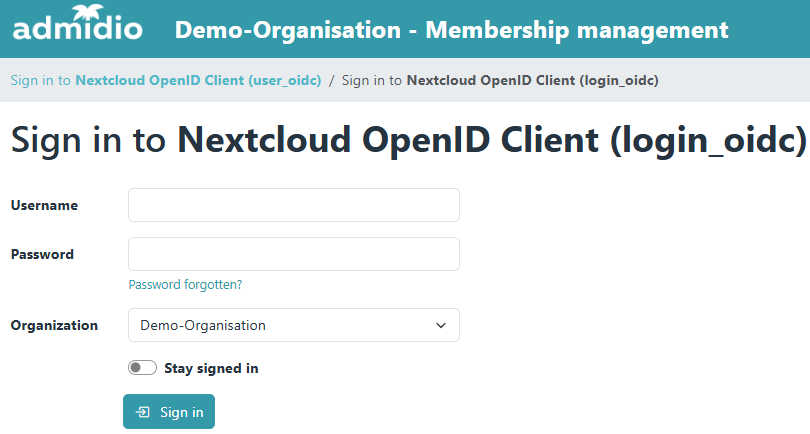This screenshot has width=810, height=434.
Task: Click the slash separator in the breadcrumb
Action: [x=331, y=80]
